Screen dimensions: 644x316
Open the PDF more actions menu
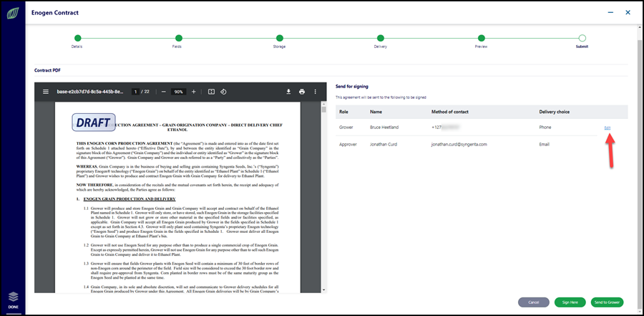[x=316, y=92]
